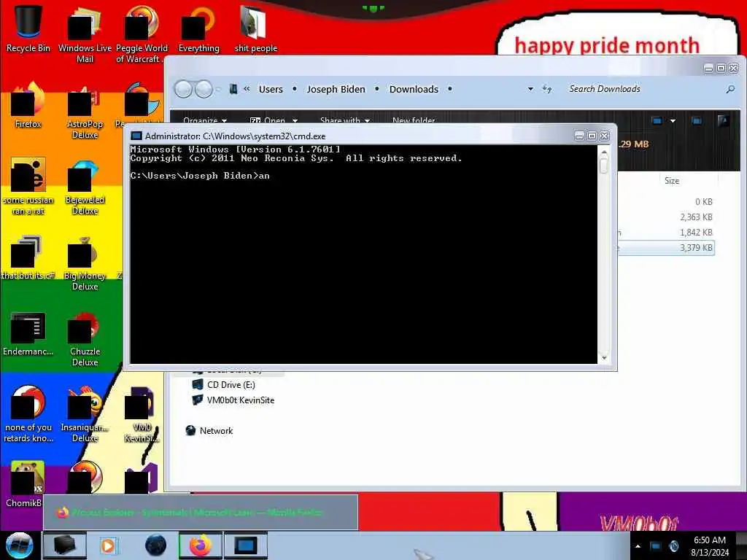Click the cmd scrollbar up arrow
Image resolution: width=747 pixels, height=560 pixels.
coord(604,152)
